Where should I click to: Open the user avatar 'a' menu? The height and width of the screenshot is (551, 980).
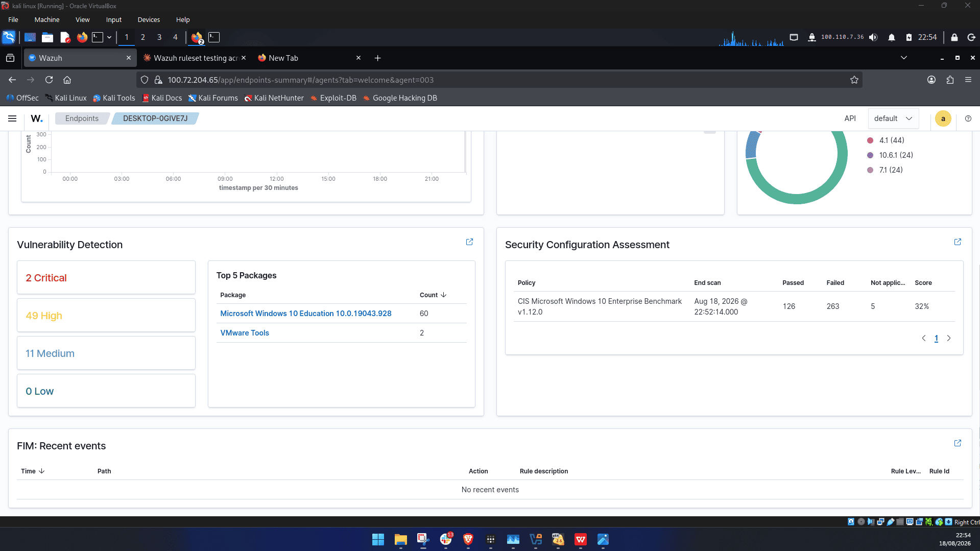(943, 118)
